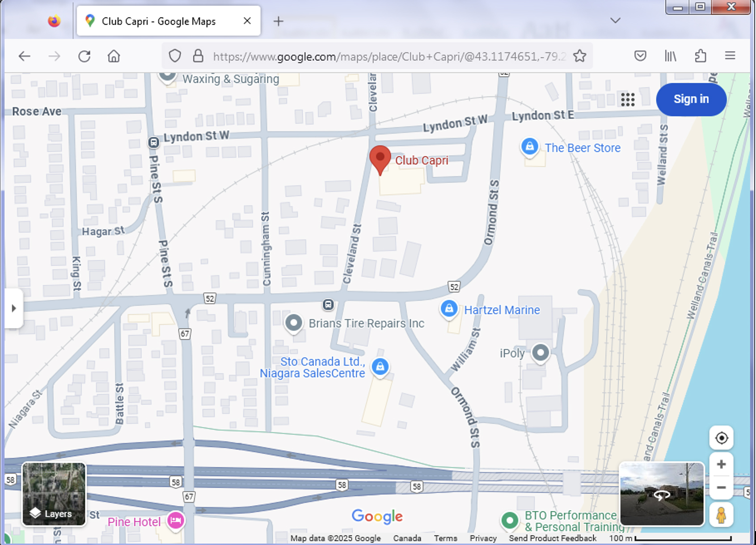Click the Street View pegman icon
The height and width of the screenshot is (545, 756).
pyautogui.click(x=721, y=515)
